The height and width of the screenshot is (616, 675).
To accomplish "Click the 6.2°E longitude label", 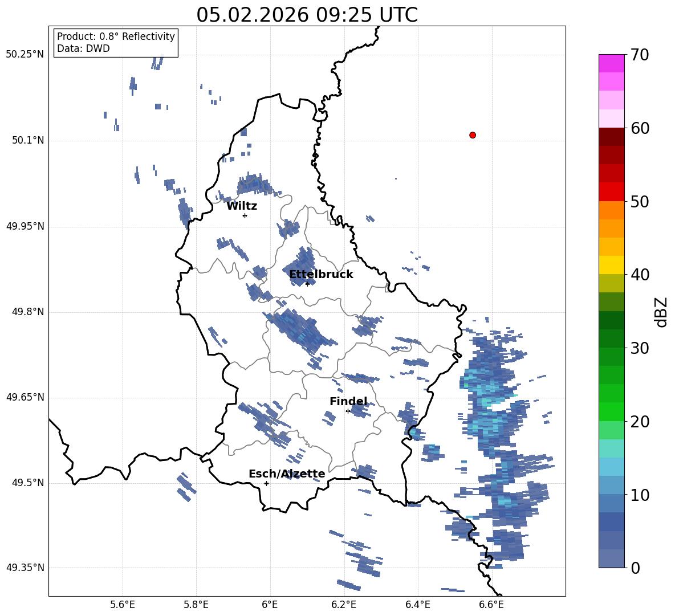I will coord(344,605).
